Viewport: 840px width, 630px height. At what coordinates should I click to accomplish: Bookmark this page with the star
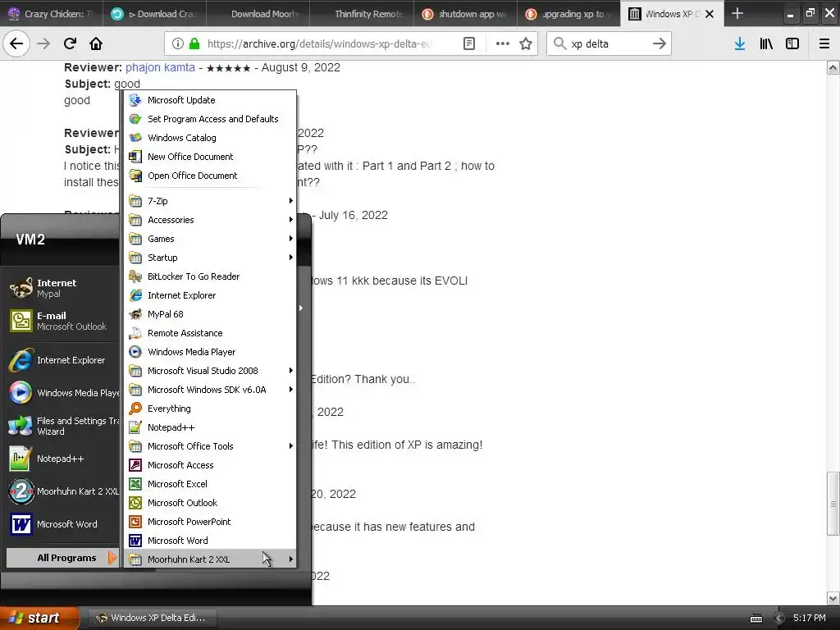[526, 44]
